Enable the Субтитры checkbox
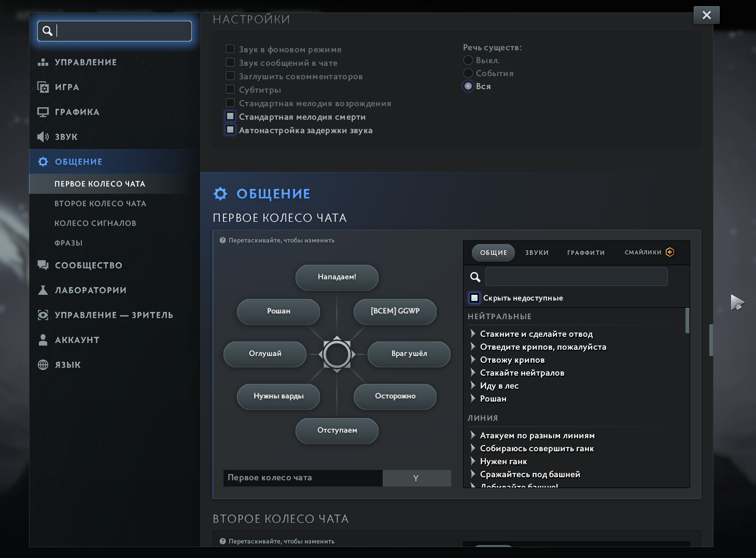Image resolution: width=756 pixels, height=558 pixels. pos(230,90)
